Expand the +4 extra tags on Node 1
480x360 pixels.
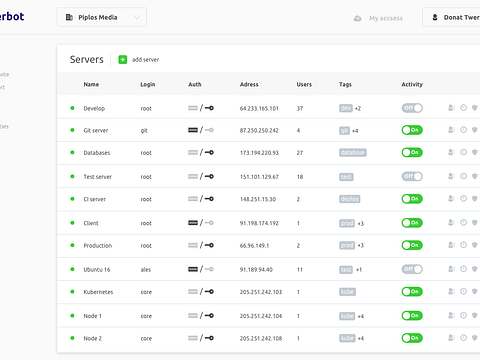pos(361,316)
